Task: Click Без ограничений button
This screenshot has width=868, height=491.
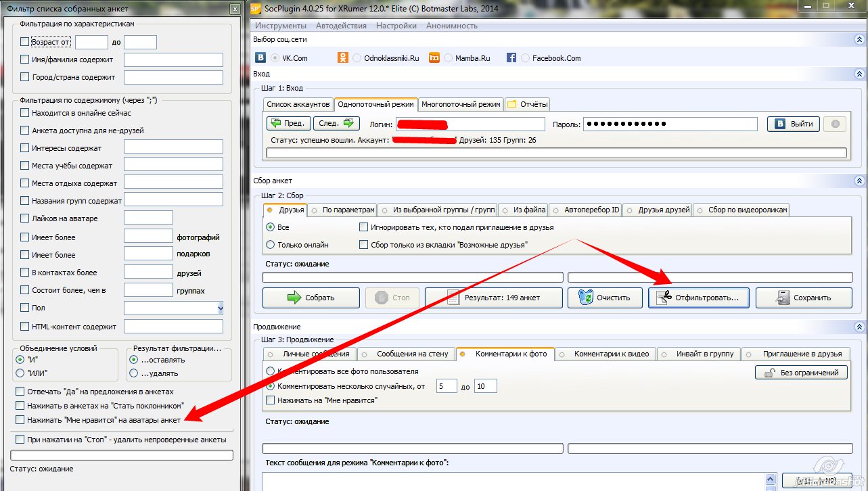Action: (801, 373)
